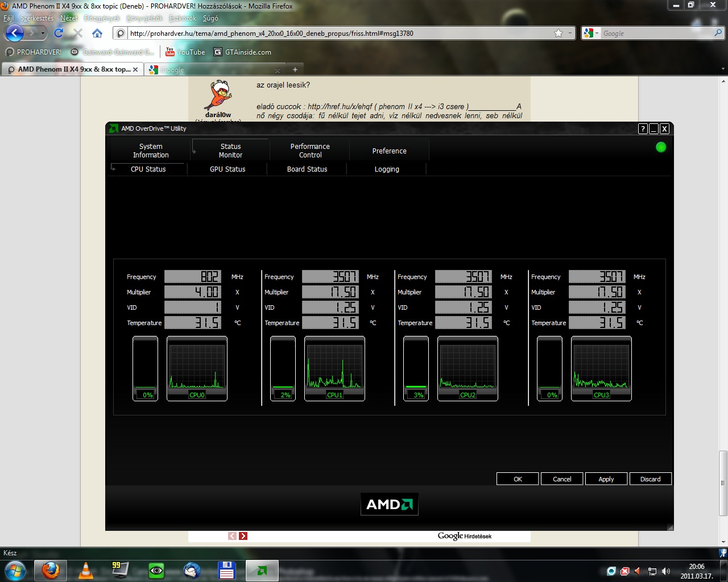Open the monitor icon showing 99 in taskbar
Screen dimensions: 728x582
click(121, 570)
